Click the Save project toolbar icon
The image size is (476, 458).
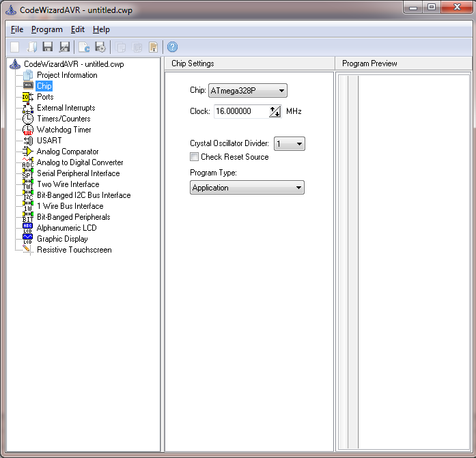click(48, 47)
